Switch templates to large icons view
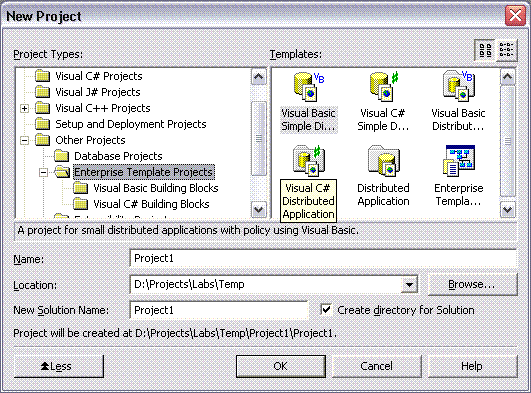 (485, 50)
